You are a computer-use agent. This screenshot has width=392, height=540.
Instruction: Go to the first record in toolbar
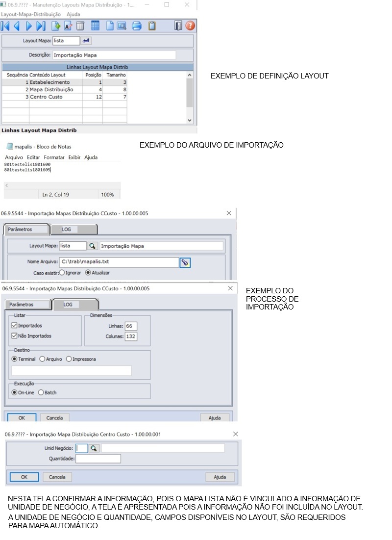(5, 26)
